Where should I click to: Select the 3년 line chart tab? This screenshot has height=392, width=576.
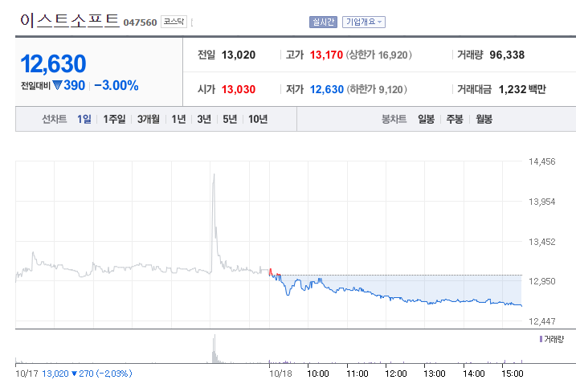[x=204, y=119]
